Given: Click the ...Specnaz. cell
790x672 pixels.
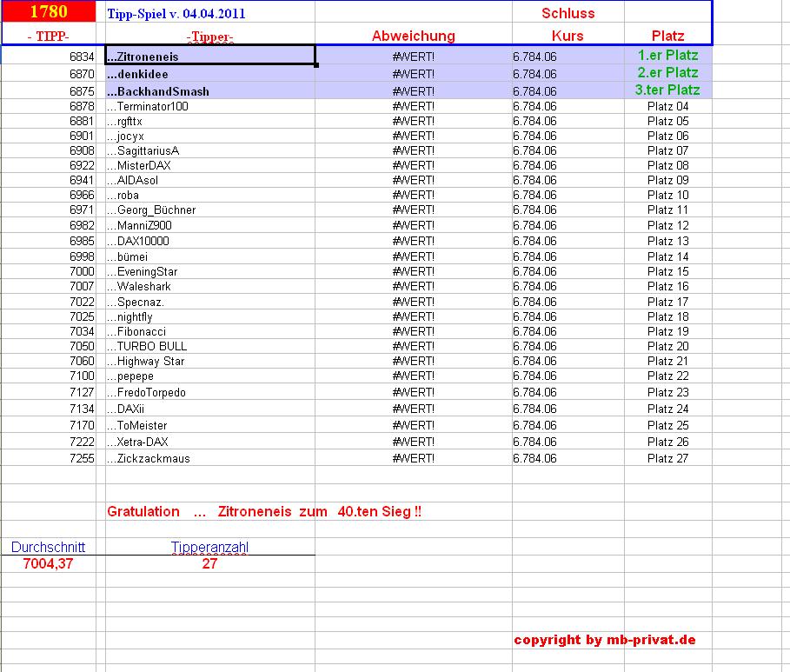Looking at the screenshot, I should 210,302.
